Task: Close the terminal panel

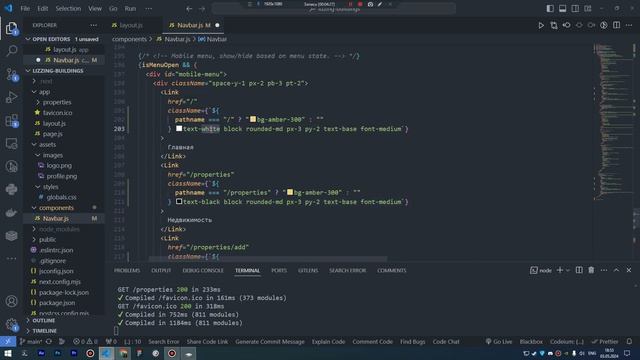Action: coord(629,270)
